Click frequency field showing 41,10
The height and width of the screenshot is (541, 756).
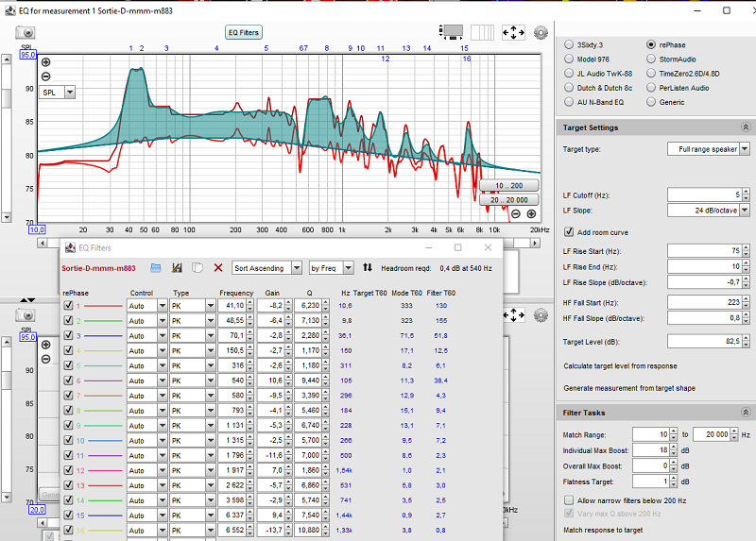232,305
